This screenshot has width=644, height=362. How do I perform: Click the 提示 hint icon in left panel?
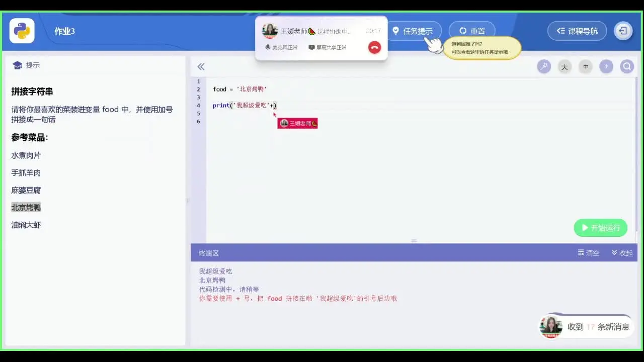(18, 65)
